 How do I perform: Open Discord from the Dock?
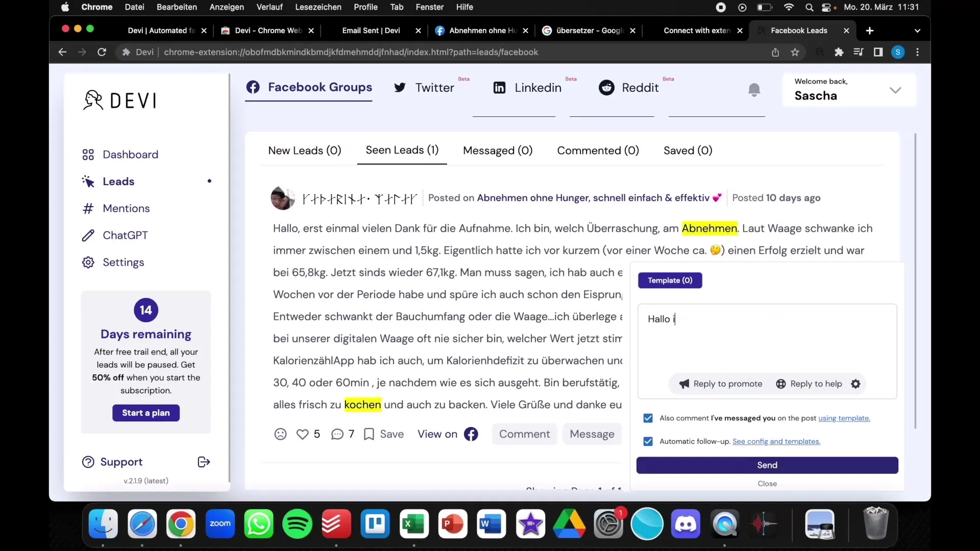685,524
